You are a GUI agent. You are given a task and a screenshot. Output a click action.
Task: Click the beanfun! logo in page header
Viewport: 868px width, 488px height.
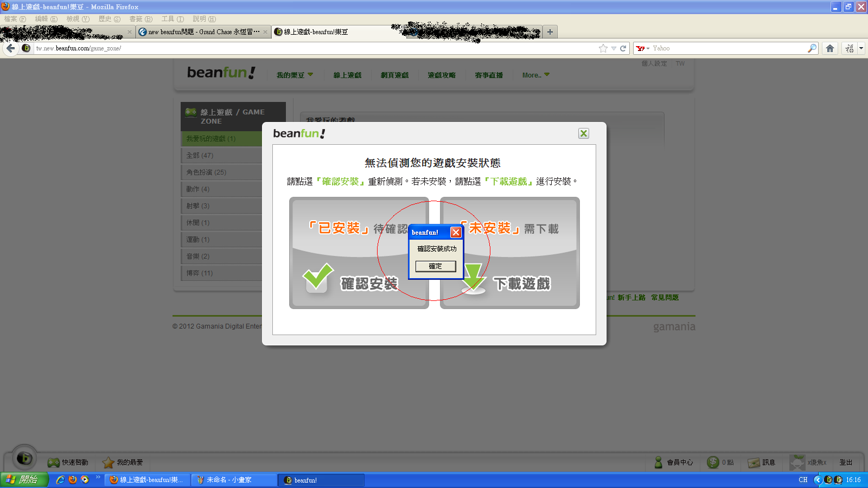pyautogui.click(x=221, y=73)
